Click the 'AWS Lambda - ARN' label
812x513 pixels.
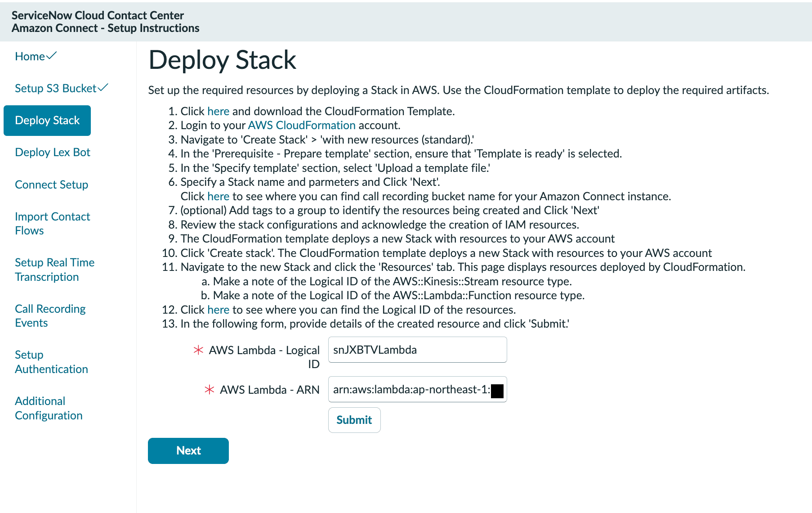269,390
